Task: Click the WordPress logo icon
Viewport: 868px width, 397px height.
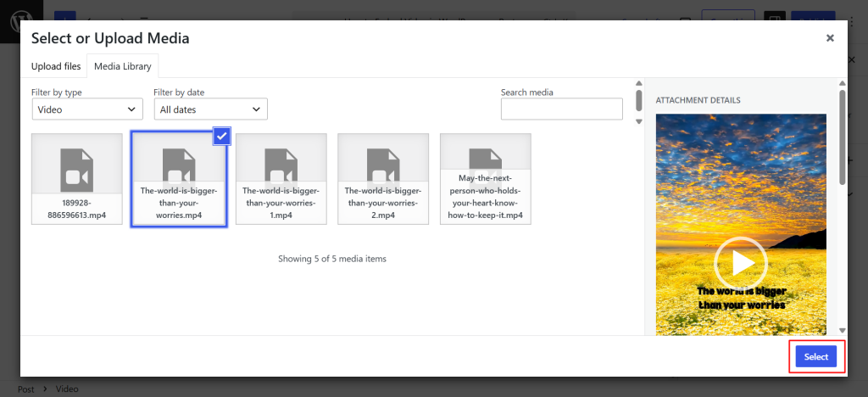Action: click(22, 21)
